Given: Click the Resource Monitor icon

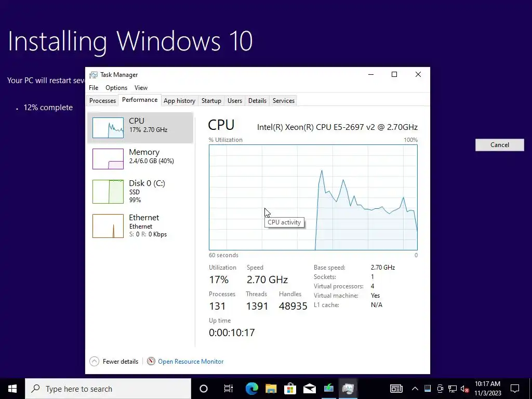Looking at the screenshot, I should coord(151,362).
